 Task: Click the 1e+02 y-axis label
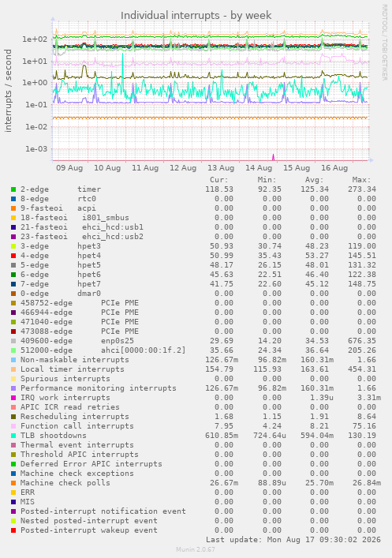pyautogui.click(x=35, y=39)
